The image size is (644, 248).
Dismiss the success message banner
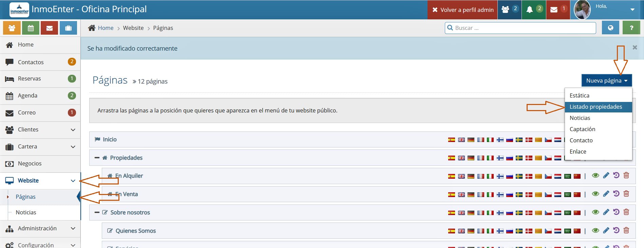pos(635,48)
